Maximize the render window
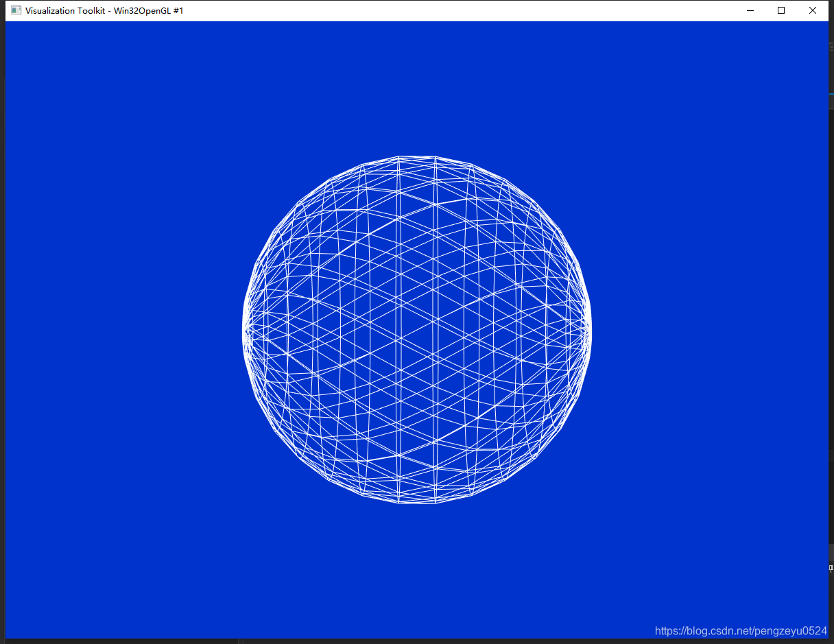 point(781,10)
